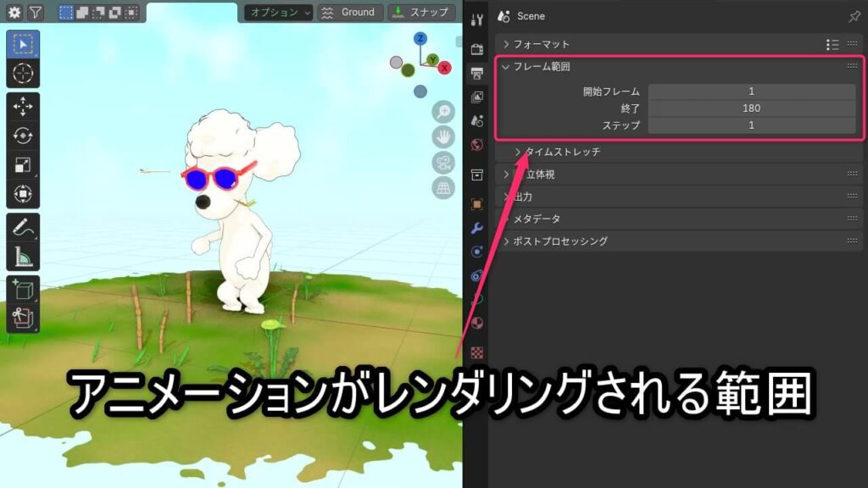Screen dimensions: 868x488
Task: Open the Physics properties tab
Action: 476,275
